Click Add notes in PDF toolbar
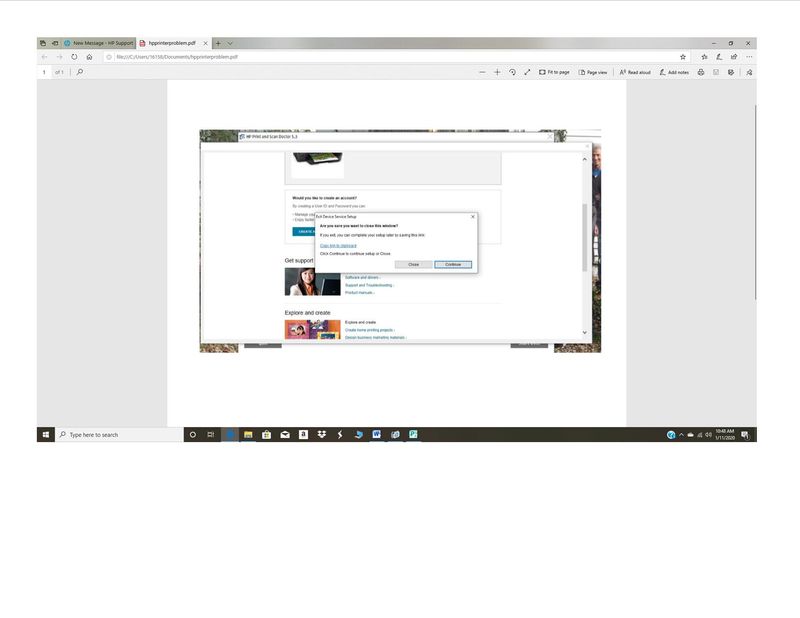The image size is (800, 618). click(674, 72)
